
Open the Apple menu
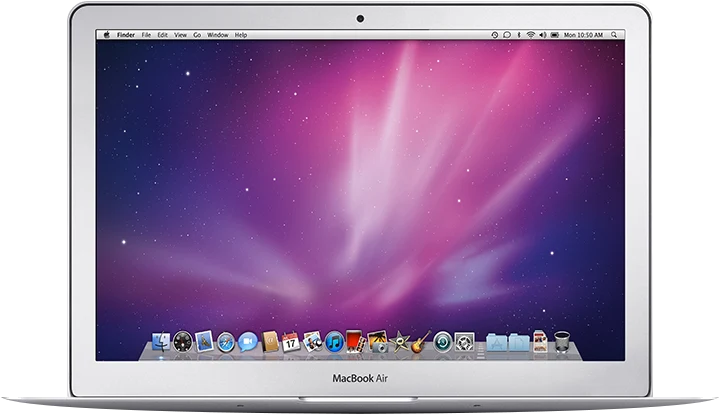[x=107, y=34]
